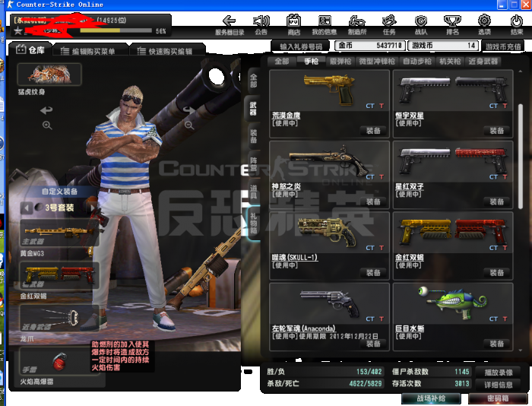The width and height of the screenshot is (532, 406).
Task: Equip 荒漠金鹰 with its 装备 button
Action: [373, 131]
